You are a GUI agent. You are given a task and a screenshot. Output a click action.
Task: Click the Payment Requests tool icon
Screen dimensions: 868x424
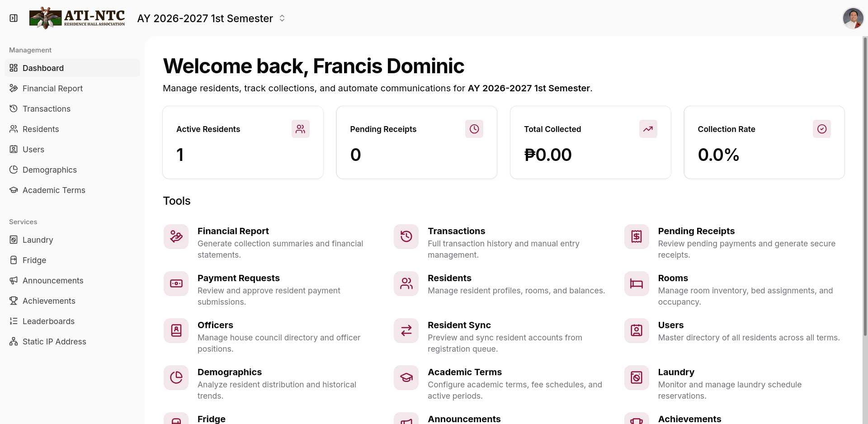176,283
